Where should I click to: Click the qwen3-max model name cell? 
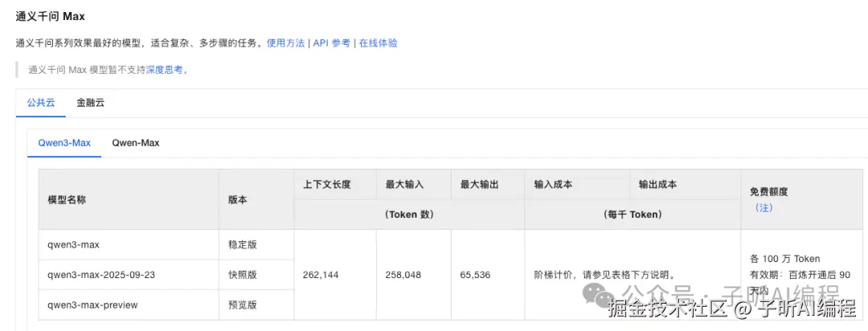[73, 244]
